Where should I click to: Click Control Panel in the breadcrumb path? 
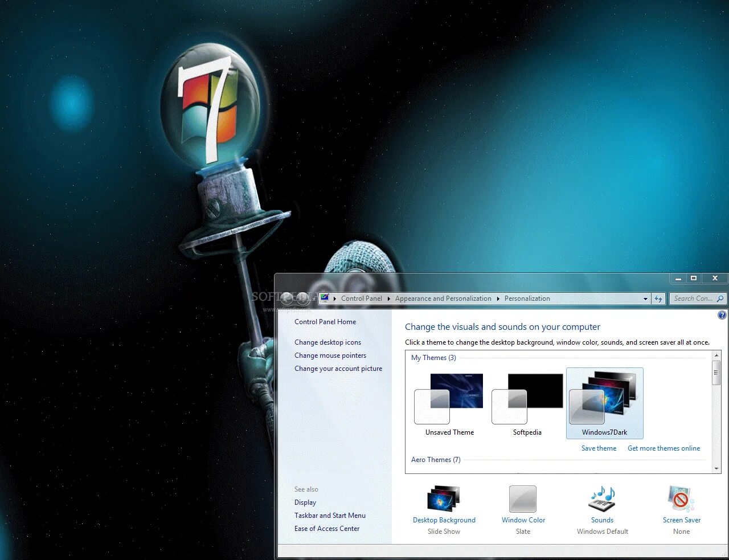362,298
